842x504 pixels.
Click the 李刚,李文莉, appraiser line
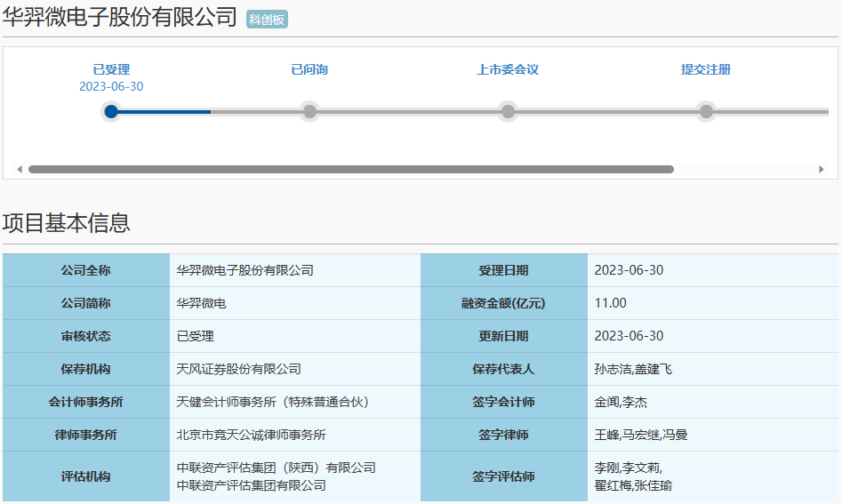tap(629, 468)
